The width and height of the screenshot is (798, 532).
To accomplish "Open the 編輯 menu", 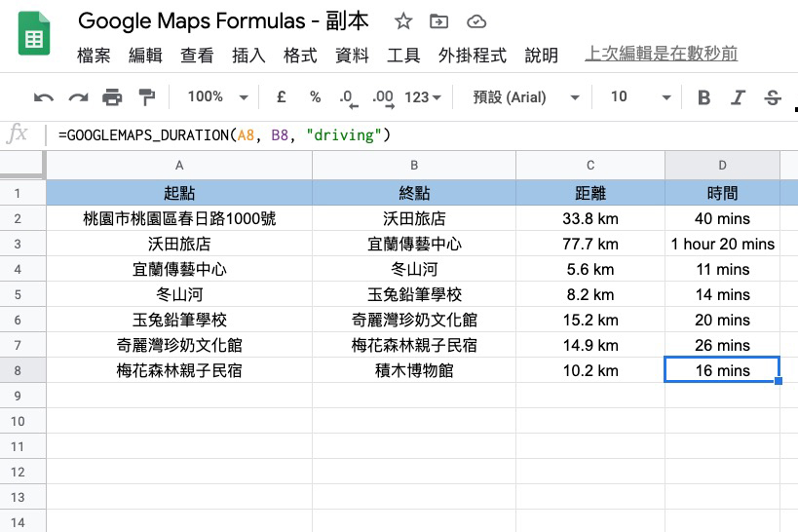I will pyautogui.click(x=145, y=55).
